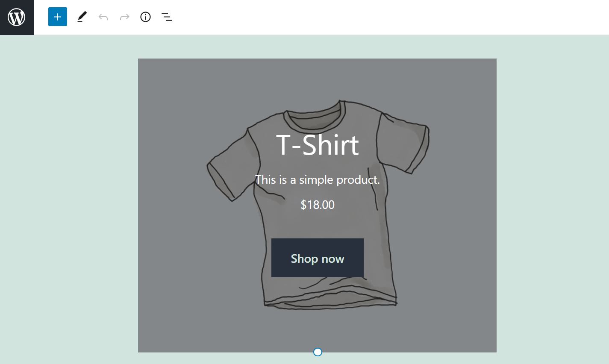The image size is (609, 364).
Task: Expand the editing modes dropdown
Action: pyautogui.click(x=82, y=17)
